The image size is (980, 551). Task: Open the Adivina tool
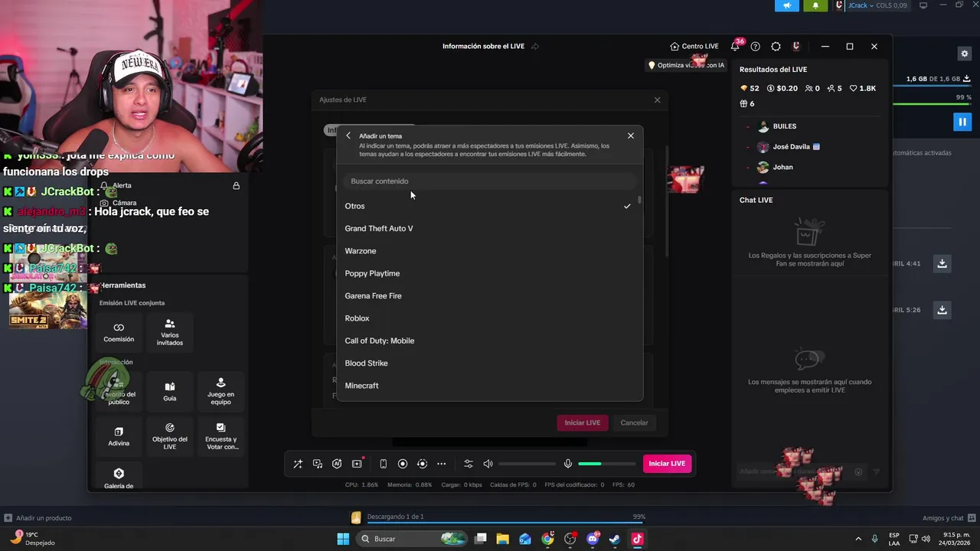pos(119,436)
